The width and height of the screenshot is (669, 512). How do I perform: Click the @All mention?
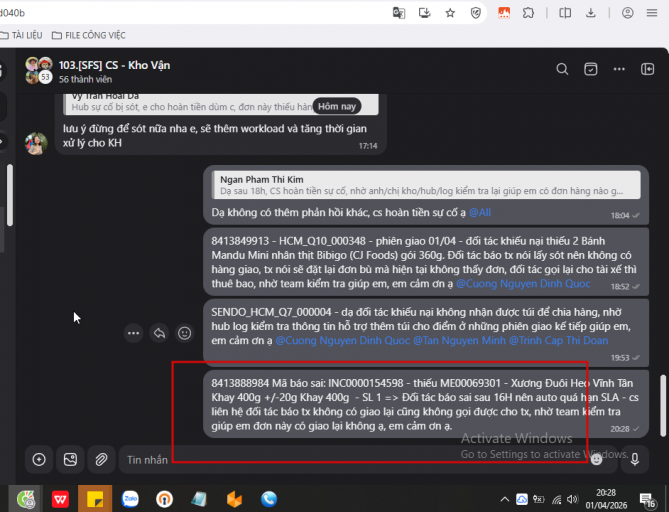pos(480,212)
